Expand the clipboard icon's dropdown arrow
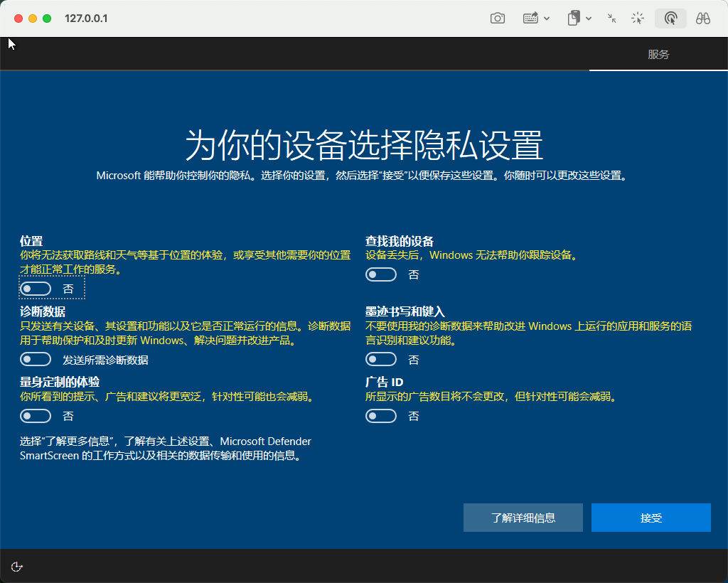Viewport: 728px width, 583px height. tap(589, 19)
